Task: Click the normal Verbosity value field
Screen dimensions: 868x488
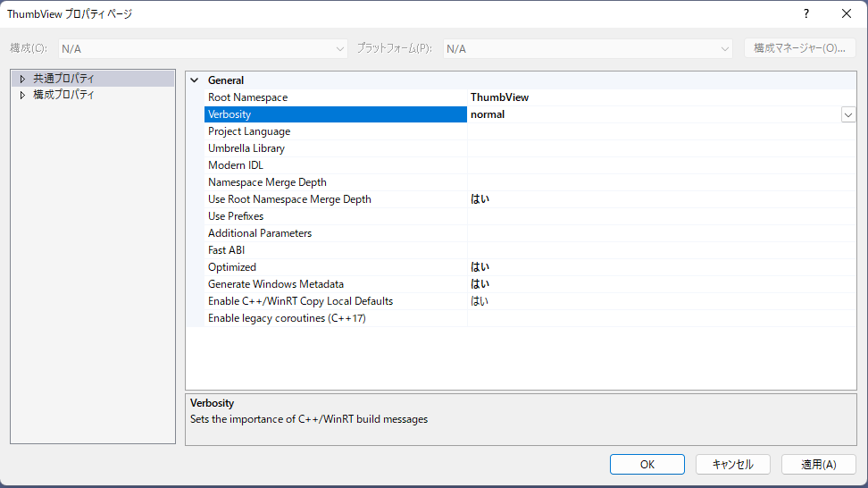Action: point(655,114)
